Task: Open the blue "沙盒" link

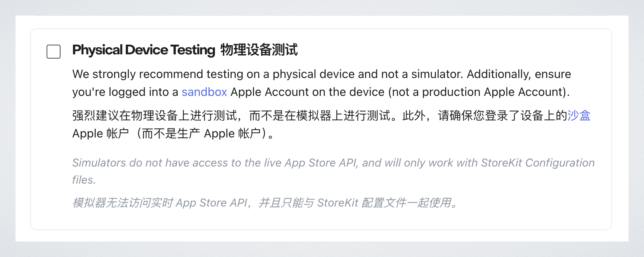Action: 579,115
